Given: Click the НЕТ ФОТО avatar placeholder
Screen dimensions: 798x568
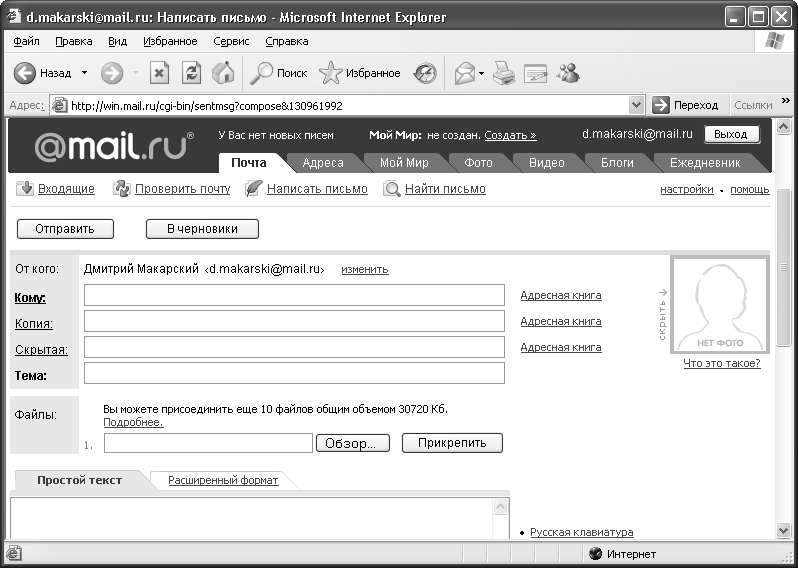Looking at the screenshot, I should click(720, 305).
